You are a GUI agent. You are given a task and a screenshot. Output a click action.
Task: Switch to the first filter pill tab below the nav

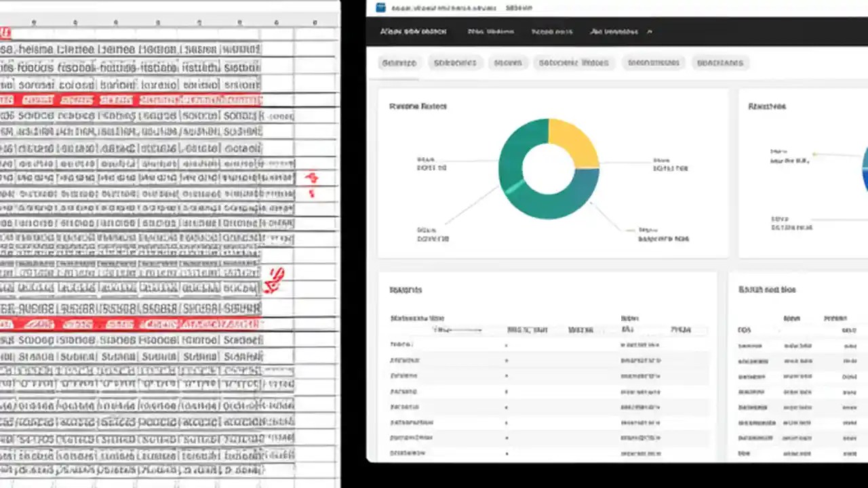(399, 62)
